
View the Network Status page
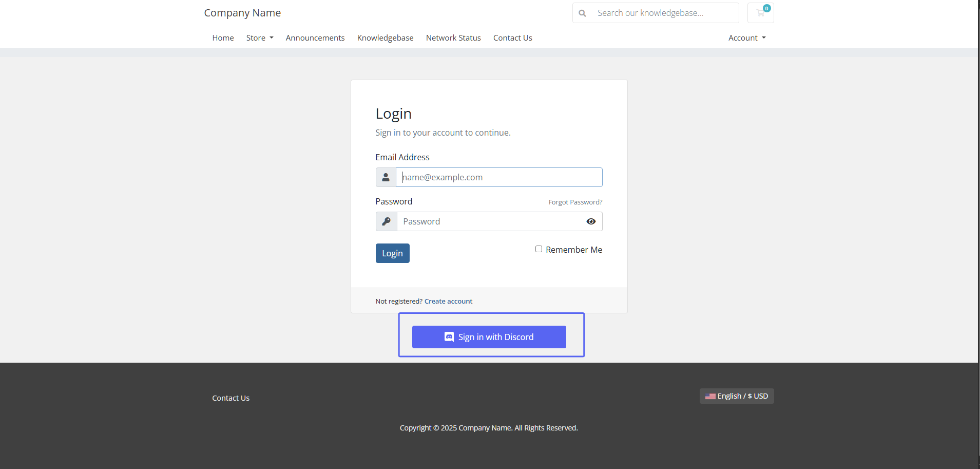coord(453,38)
